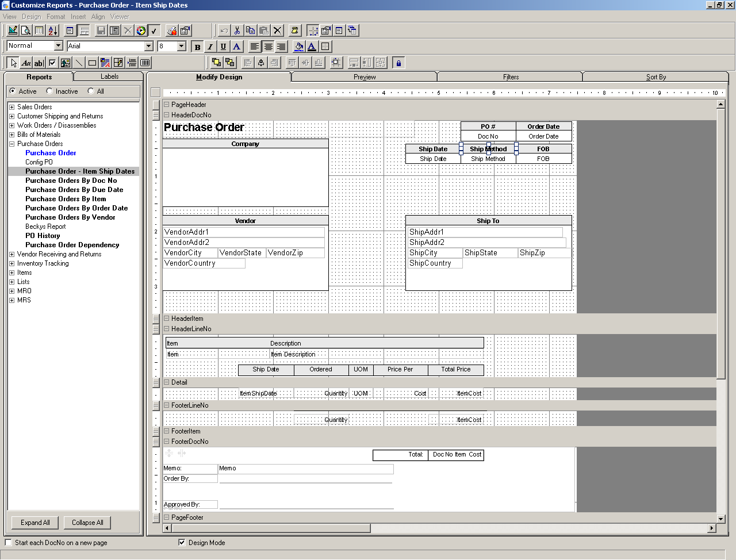Click the Italic formatting button
This screenshot has width=736, height=560.
(x=210, y=47)
